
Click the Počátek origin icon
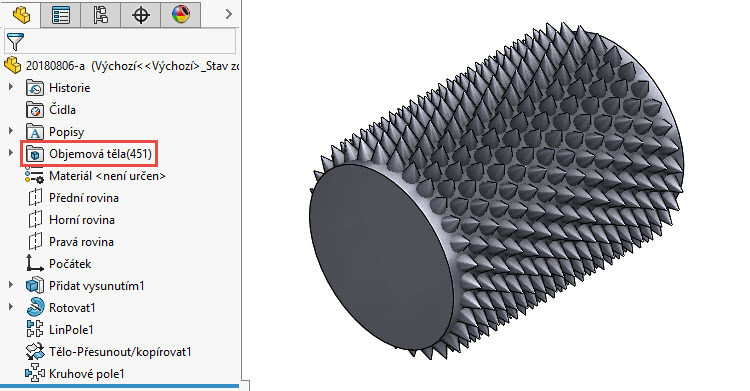34,264
